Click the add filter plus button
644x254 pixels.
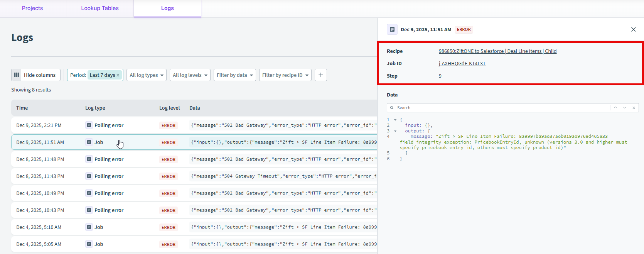coord(320,75)
